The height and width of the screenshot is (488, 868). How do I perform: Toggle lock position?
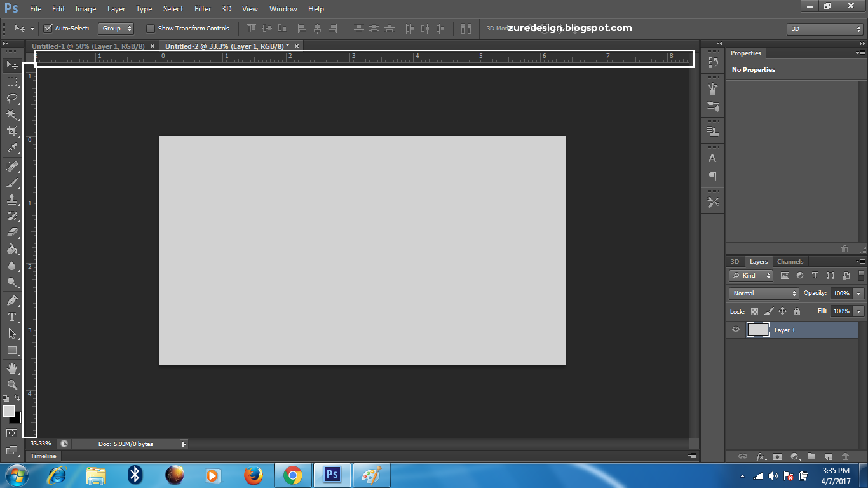(783, 311)
